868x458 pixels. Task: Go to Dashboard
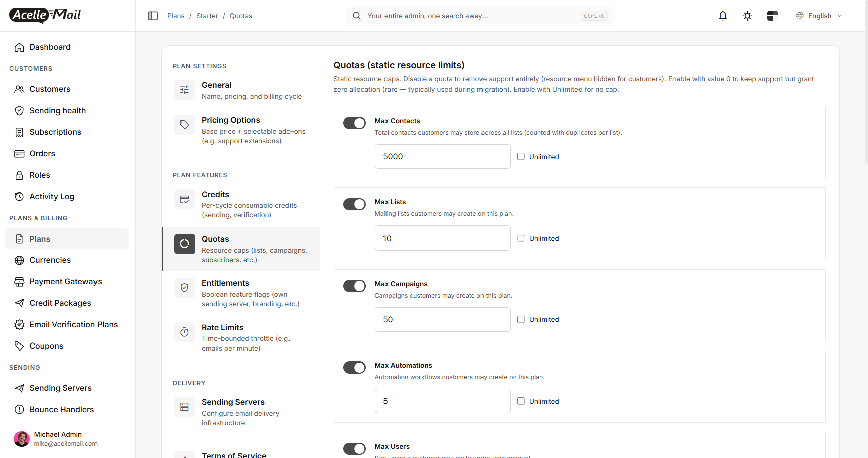66,47
